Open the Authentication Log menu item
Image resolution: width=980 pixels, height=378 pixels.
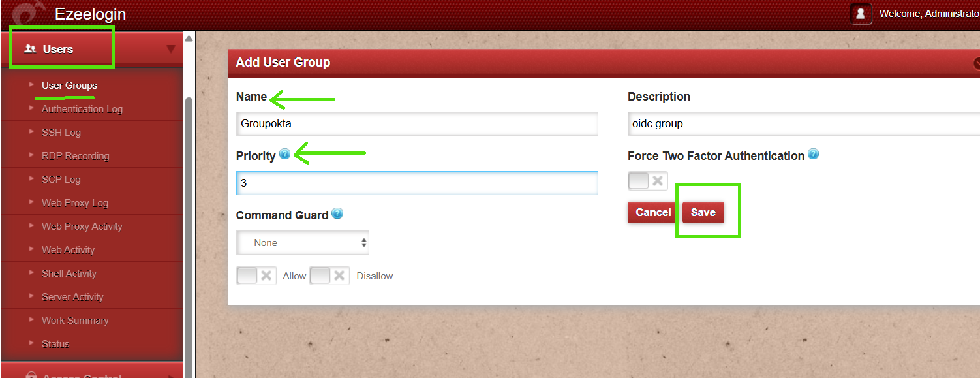point(82,108)
